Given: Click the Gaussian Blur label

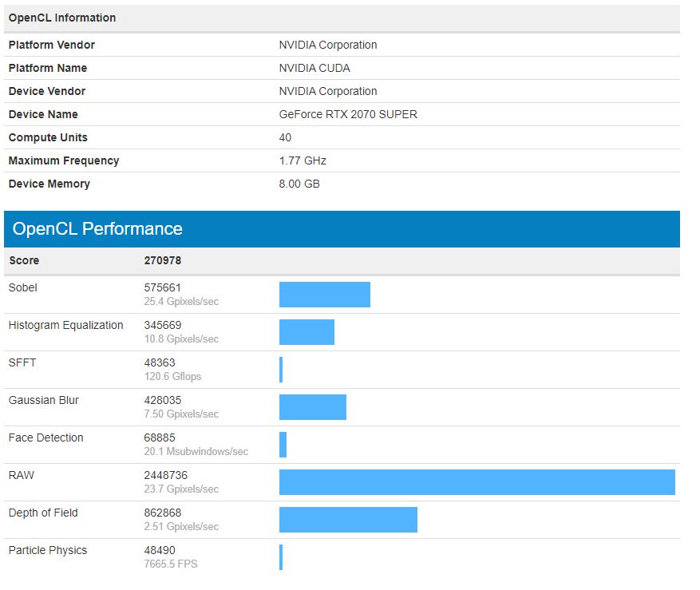Looking at the screenshot, I should point(43,401).
